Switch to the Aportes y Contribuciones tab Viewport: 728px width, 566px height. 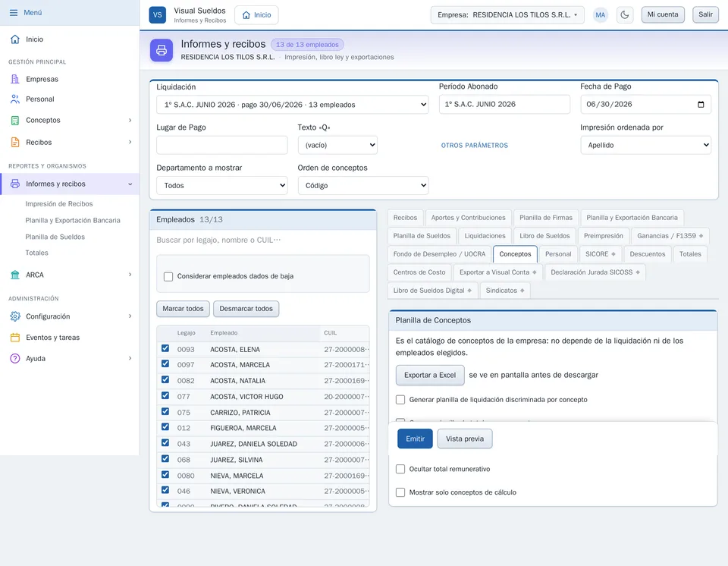pyautogui.click(x=468, y=218)
